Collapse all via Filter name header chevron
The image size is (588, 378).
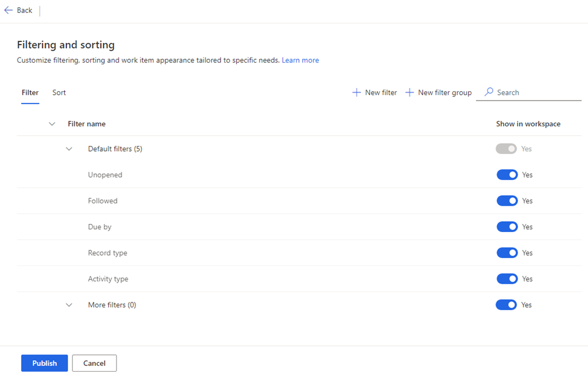pyautogui.click(x=52, y=124)
